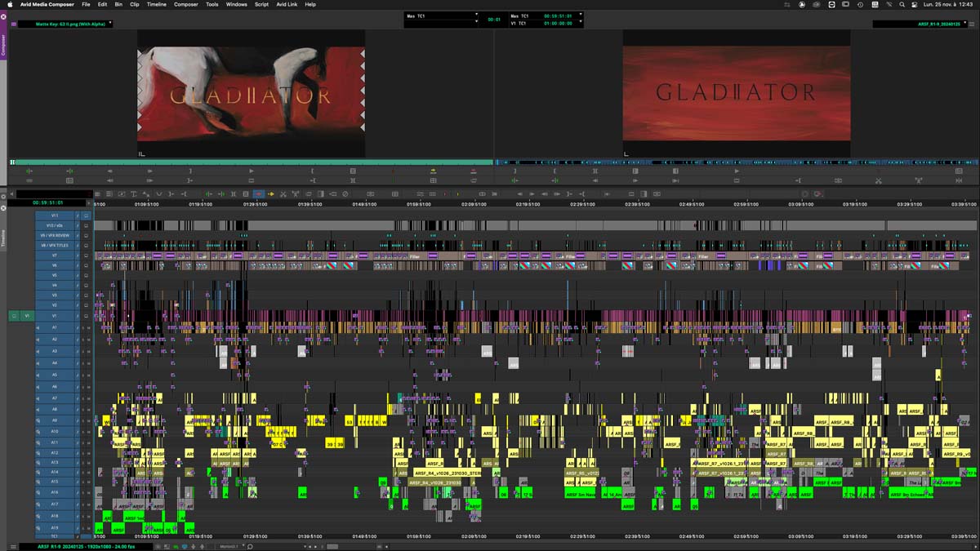Open the File menu

(85, 4)
